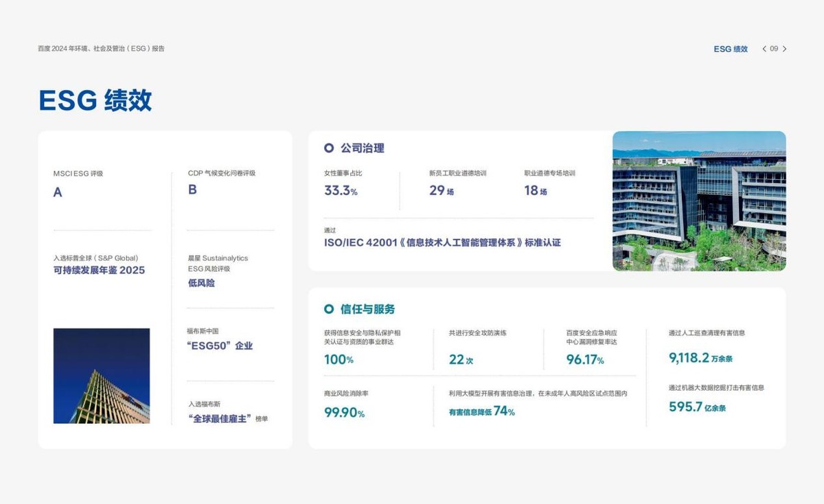Open the ESG 绩效 header link
824x504 pixels.
pyautogui.click(x=731, y=49)
